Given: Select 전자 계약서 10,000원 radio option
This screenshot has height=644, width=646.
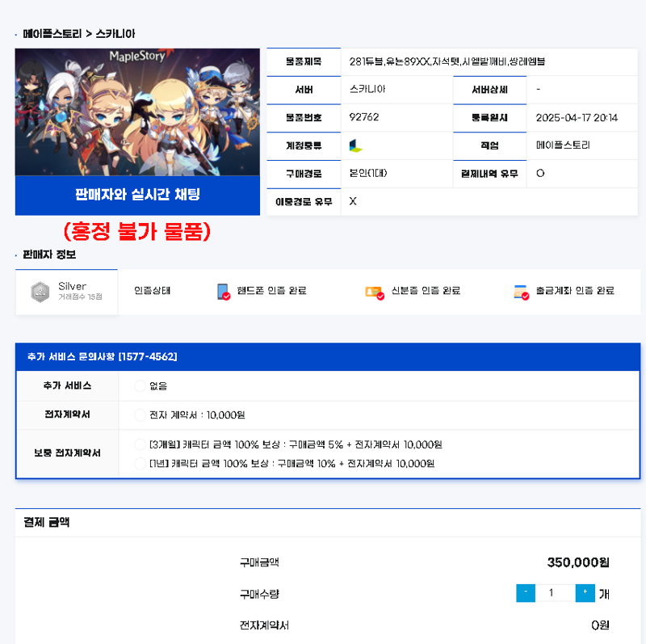Looking at the screenshot, I should tap(140, 415).
